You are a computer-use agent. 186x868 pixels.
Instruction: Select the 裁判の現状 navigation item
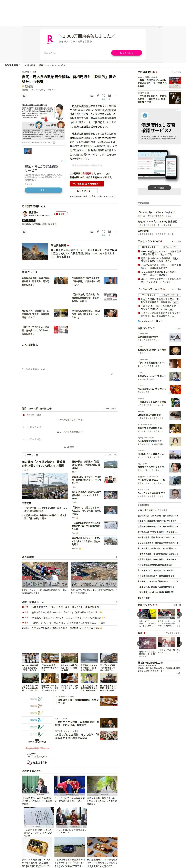point(30,65)
